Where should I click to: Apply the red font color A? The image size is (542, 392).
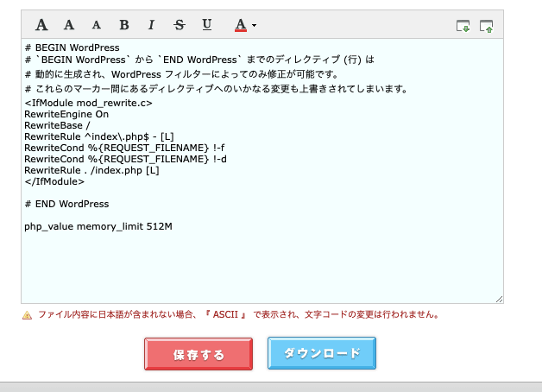coord(241,25)
